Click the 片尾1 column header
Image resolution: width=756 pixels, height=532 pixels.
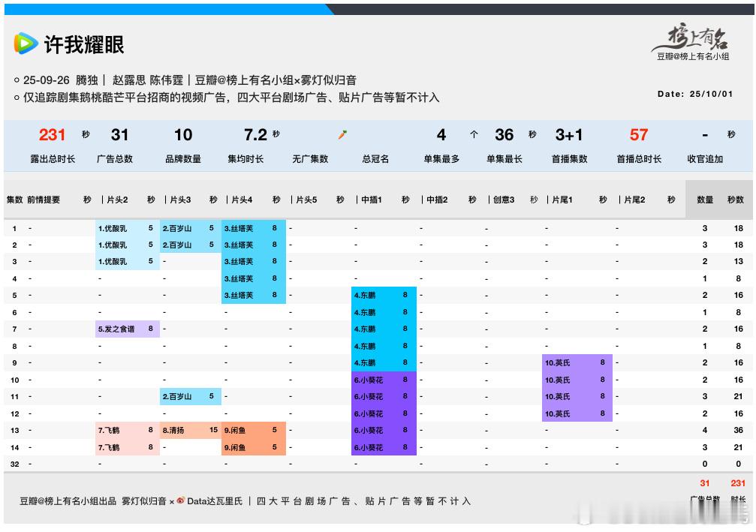tap(562, 200)
